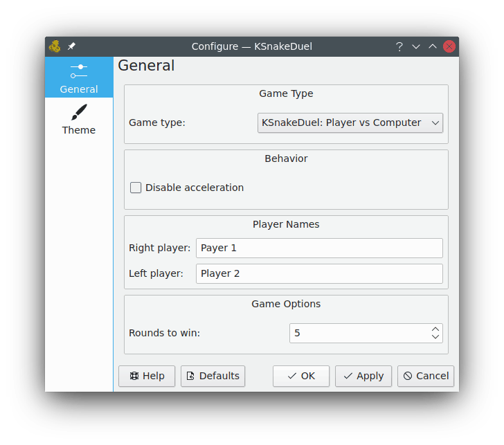504x445 pixels.
Task: Click the Right player: label
Action: coord(159,248)
